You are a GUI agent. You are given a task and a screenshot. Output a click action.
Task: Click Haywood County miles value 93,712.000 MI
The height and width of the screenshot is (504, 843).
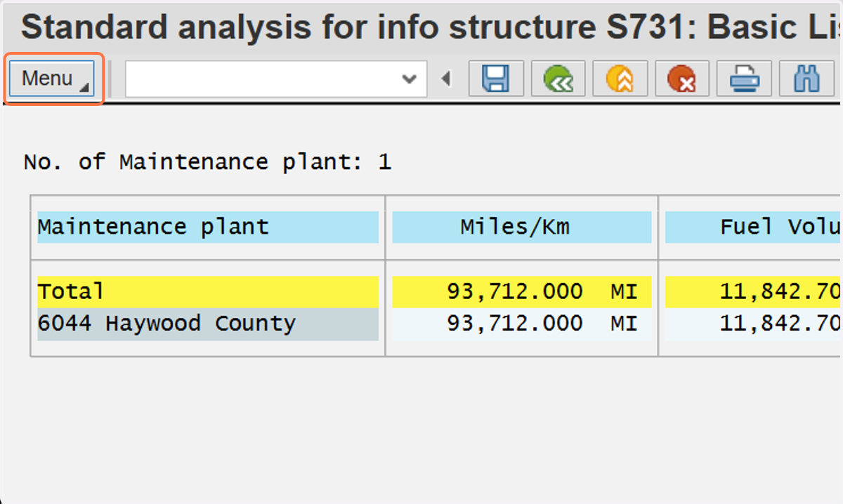pyautogui.click(x=521, y=324)
